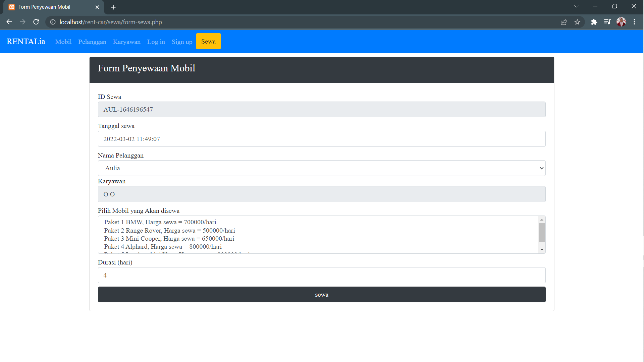Viewport: 644px width, 362px height.
Task: Go to Karyawan nav menu item
Action: tap(126, 42)
